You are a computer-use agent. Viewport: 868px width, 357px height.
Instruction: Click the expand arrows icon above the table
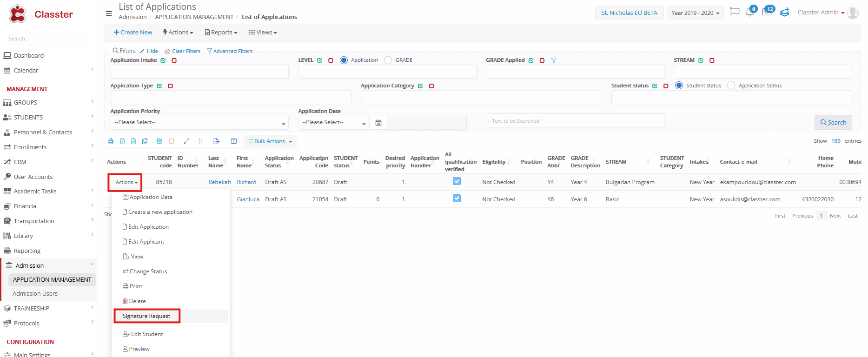(x=186, y=141)
